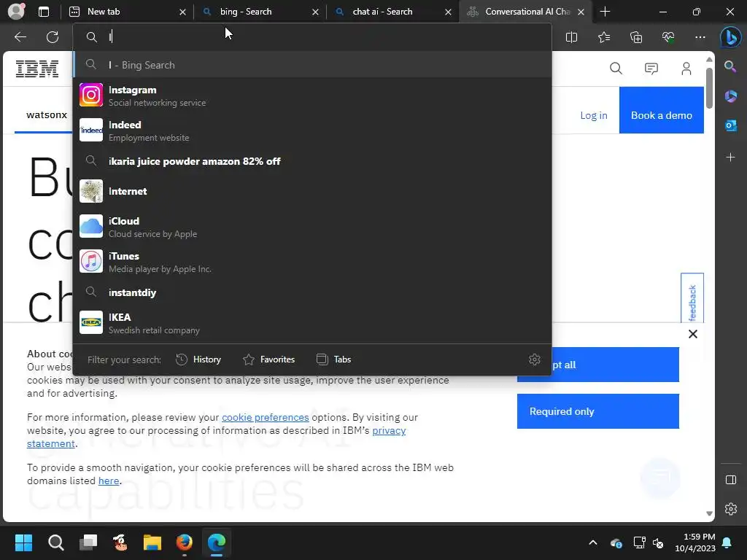
Task: Open the Bing Chat sidebar button
Action: pos(730,37)
